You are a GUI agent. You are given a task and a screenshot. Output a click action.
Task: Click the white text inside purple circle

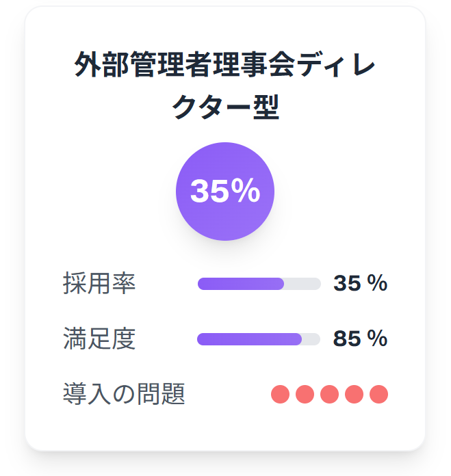tap(225, 191)
